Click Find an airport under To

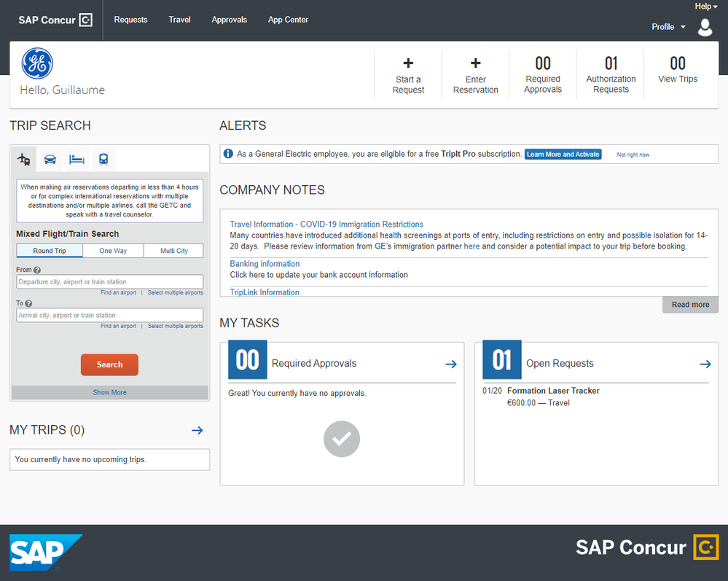point(118,326)
